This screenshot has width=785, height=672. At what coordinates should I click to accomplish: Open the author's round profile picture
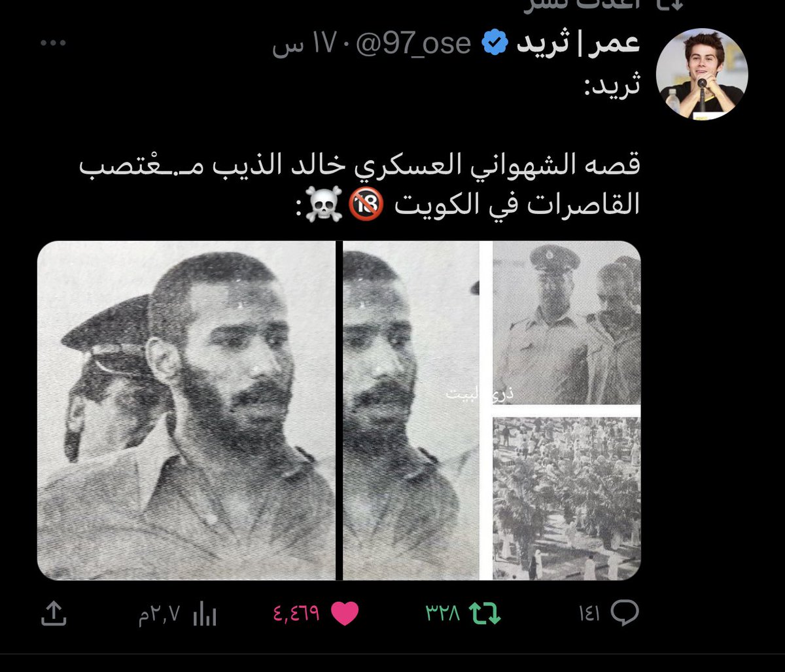coord(702,73)
